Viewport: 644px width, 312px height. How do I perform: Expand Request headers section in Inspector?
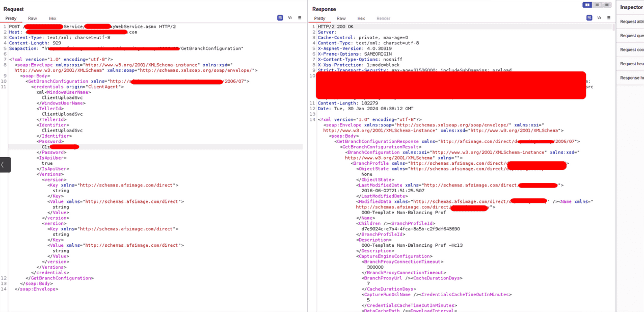(x=632, y=64)
